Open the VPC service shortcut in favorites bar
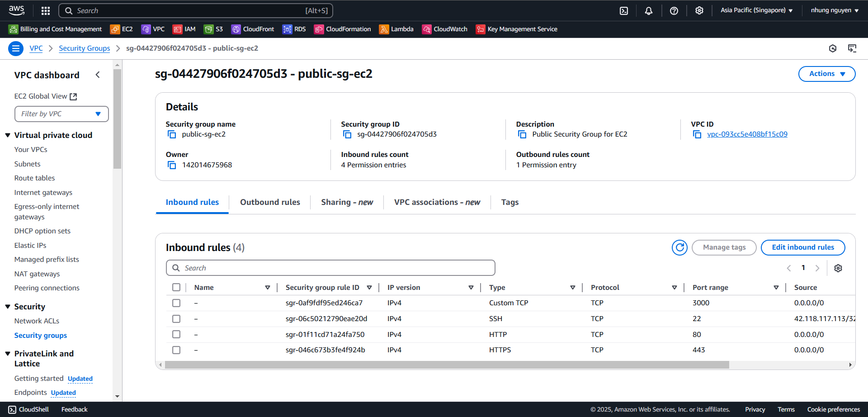The height and width of the screenshot is (417, 868). 153,29
